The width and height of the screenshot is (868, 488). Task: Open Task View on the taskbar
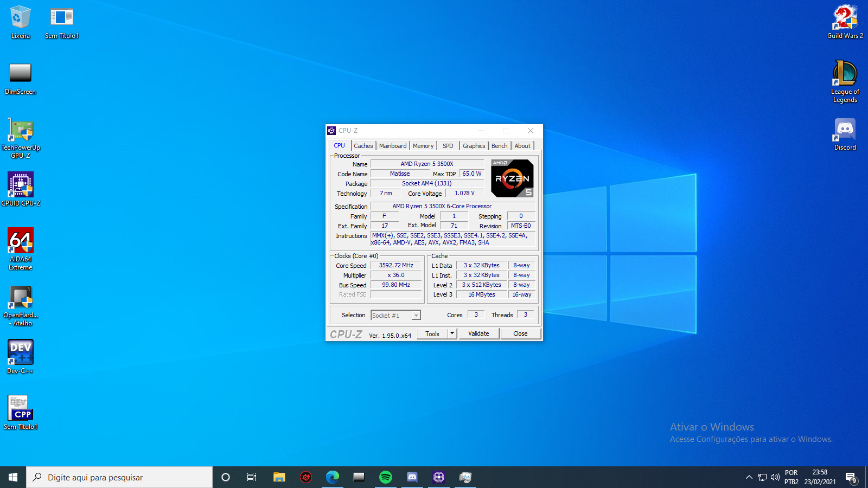click(252, 477)
